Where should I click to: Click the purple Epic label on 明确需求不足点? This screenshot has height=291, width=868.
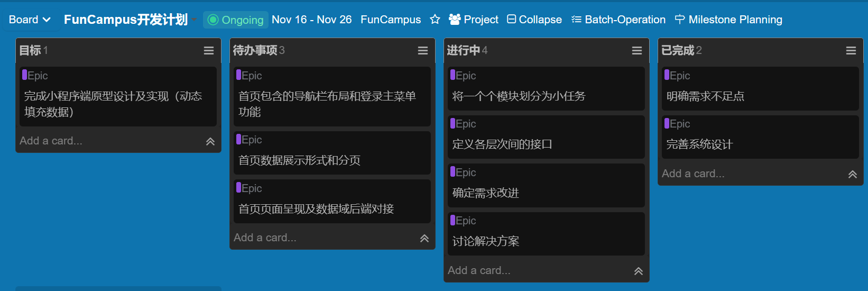(x=677, y=76)
